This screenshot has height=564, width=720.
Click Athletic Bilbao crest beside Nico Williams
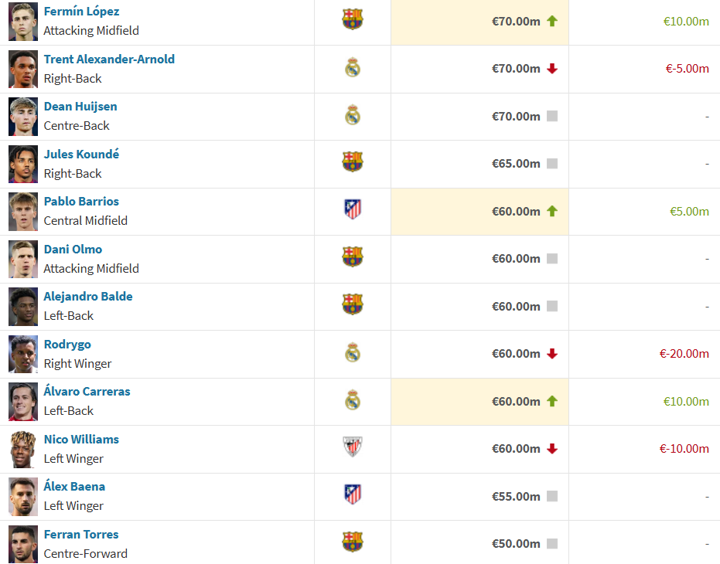[352, 447]
